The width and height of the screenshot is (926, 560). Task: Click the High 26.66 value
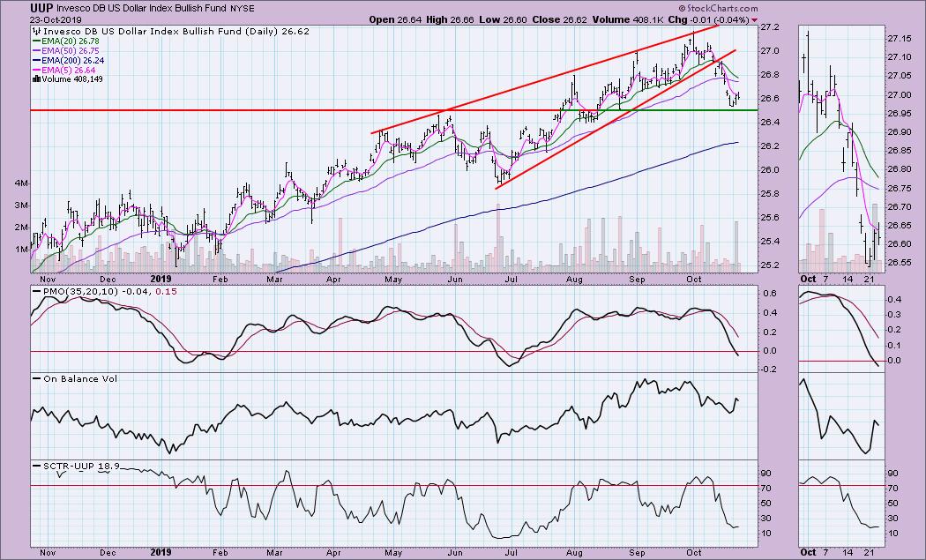450,19
